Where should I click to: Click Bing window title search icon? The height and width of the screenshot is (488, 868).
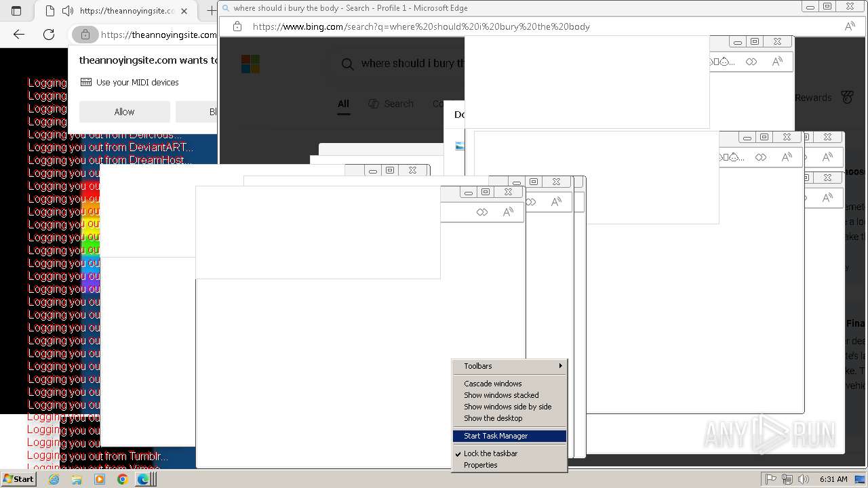(x=226, y=8)
